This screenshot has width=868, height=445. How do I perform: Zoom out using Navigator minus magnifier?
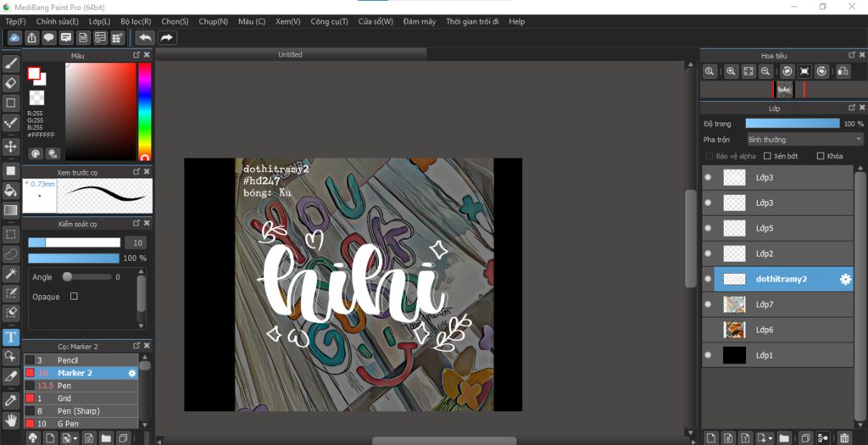pyautogui.click(x=765, y=71)
